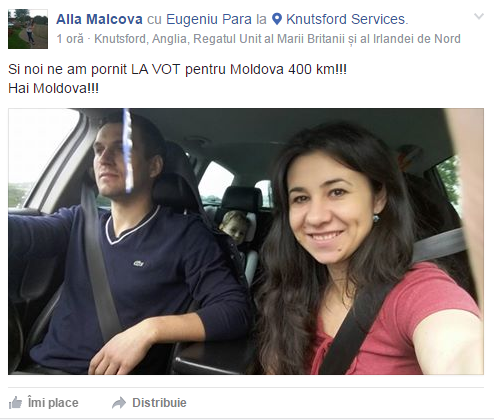Open the Knutsford Services location page
494x420 pixels.
pyautogui.click(x=346, y=19)
